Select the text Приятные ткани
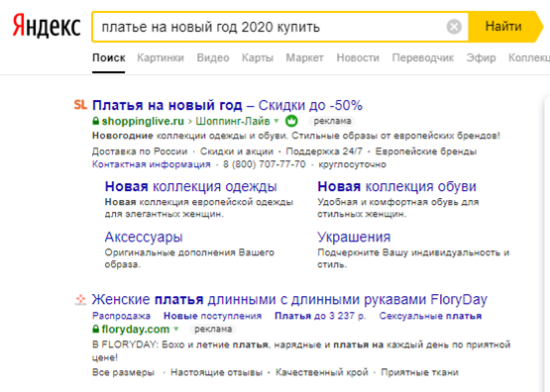 click(x=419, y=372)
